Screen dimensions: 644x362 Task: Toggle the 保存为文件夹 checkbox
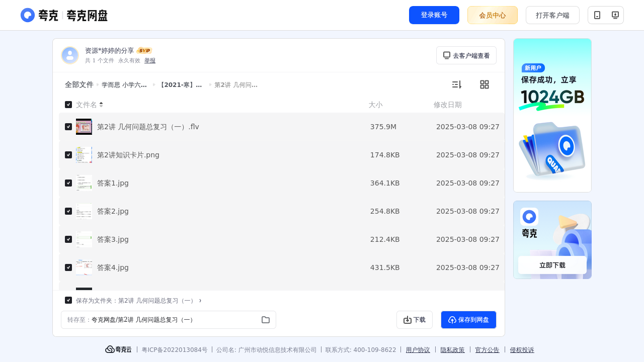pyautogui.click(x=68, y=300)
